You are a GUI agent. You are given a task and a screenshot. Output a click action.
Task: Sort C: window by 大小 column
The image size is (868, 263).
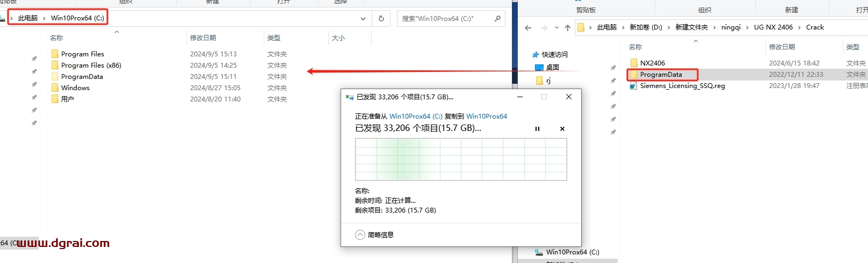click(338, 38)
